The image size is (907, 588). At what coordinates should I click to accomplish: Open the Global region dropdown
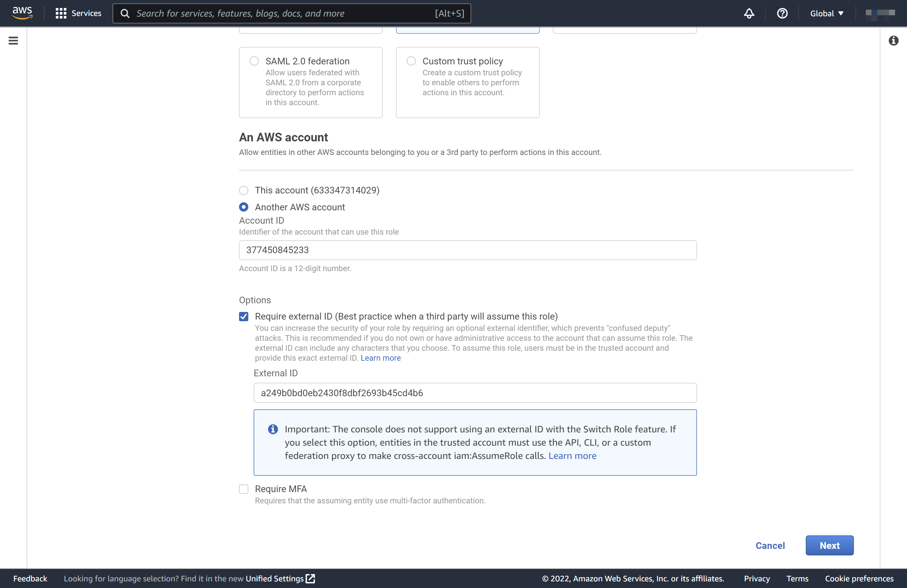tap(827, 13)
